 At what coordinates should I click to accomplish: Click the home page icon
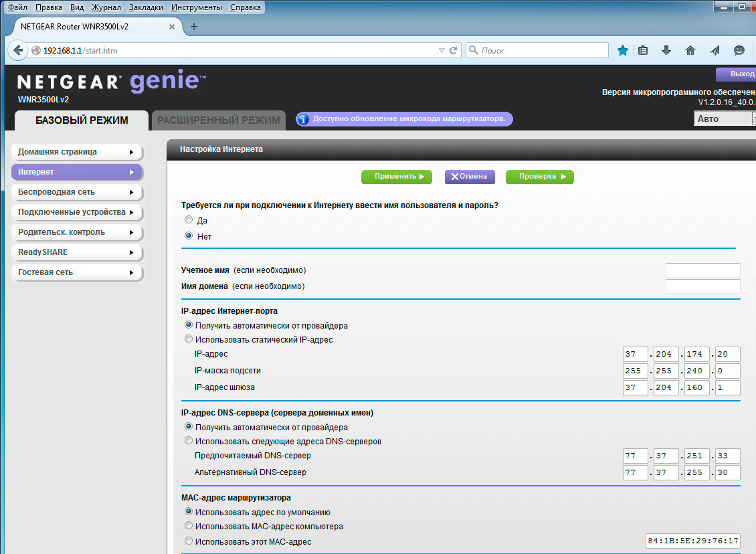point(690,50)
